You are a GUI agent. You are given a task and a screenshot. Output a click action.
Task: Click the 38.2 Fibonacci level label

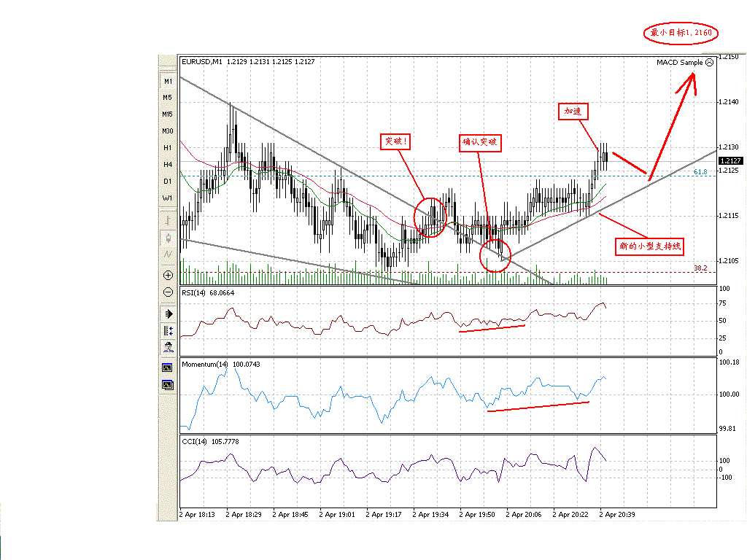click(x=700, y=268)
